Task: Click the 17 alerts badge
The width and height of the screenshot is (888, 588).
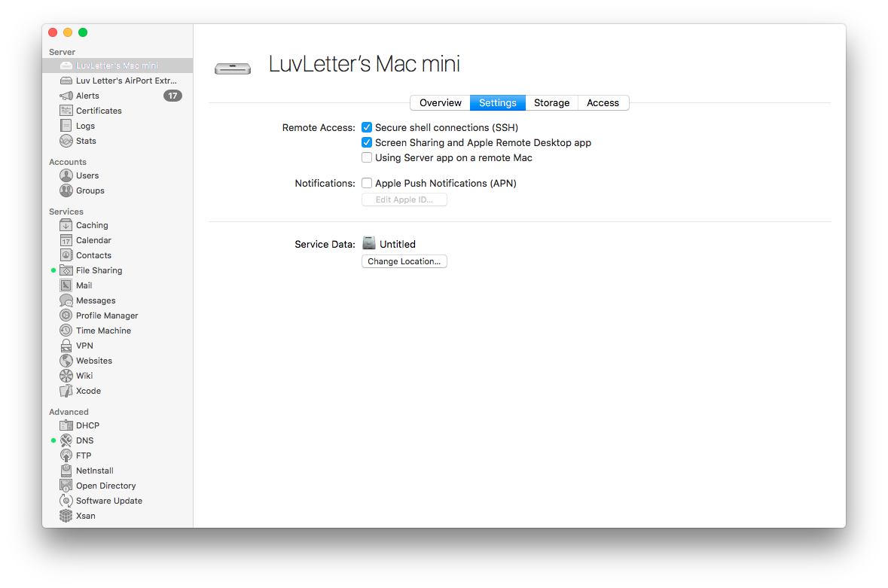Action: pos(172,96)
